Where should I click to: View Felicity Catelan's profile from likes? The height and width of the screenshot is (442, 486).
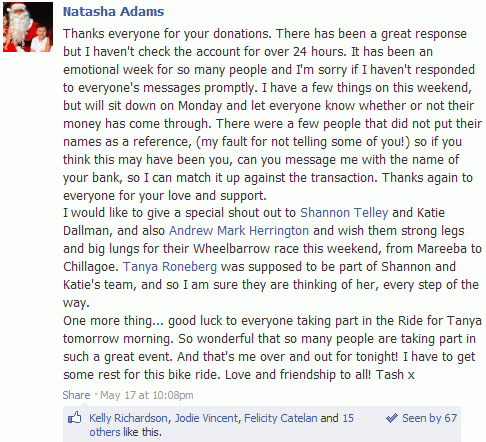281,418
